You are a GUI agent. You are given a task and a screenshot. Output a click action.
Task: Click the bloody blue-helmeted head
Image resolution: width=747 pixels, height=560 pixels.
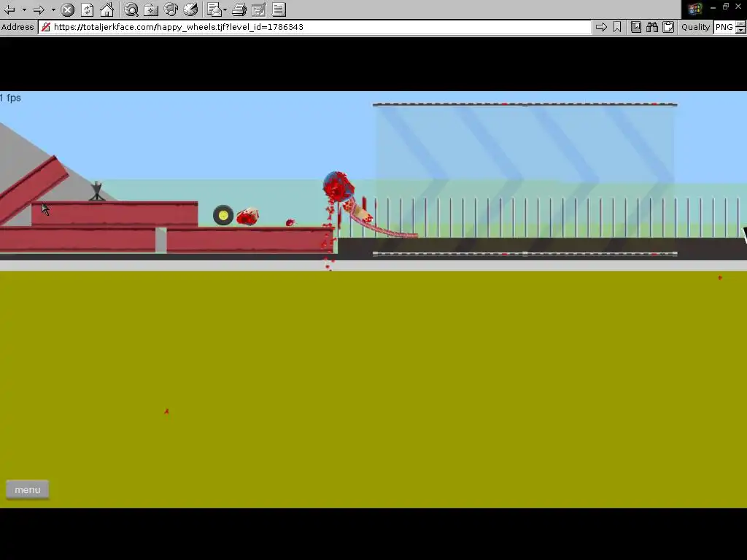click(x=338, y=186)
